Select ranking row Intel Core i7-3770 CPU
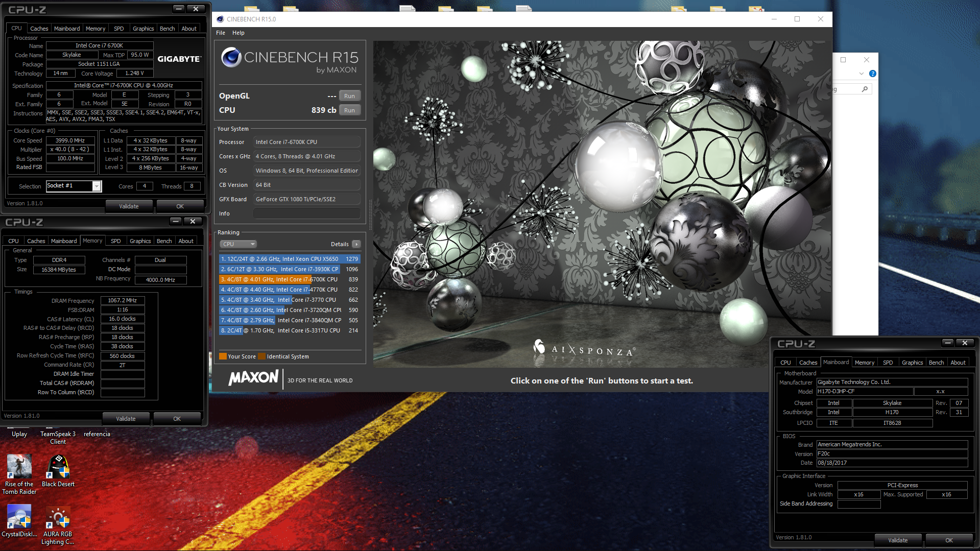 tap(290, 300)
